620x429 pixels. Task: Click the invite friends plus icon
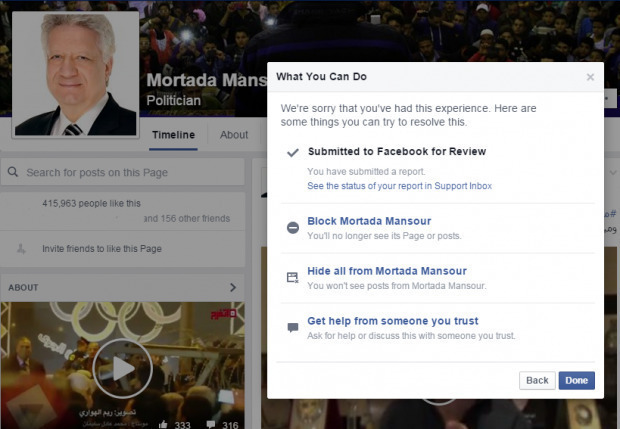(21, 249)
